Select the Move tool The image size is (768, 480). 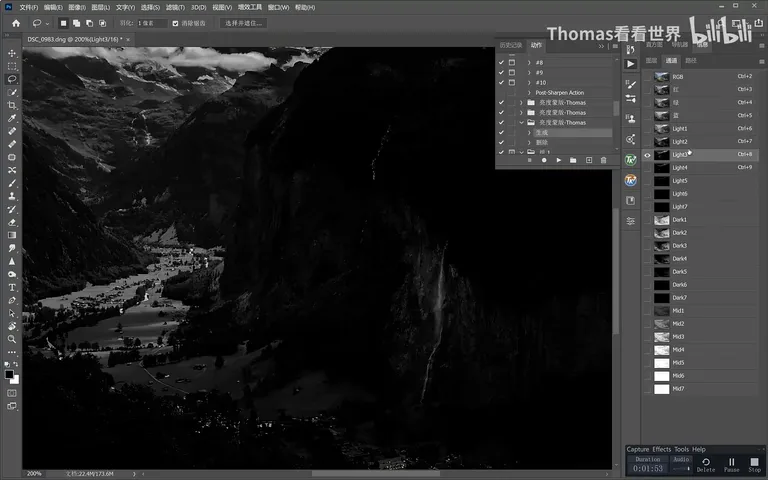(12, 53)
